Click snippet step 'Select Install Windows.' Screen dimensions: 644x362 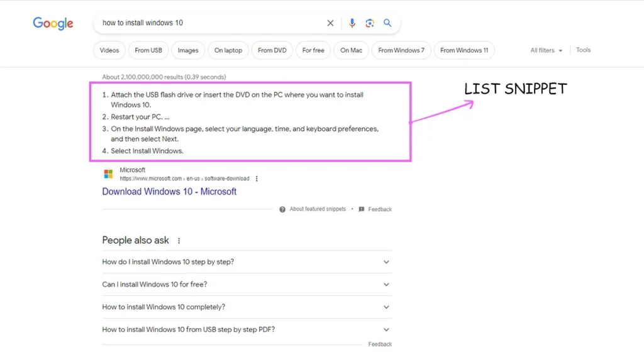coord(147,151)
